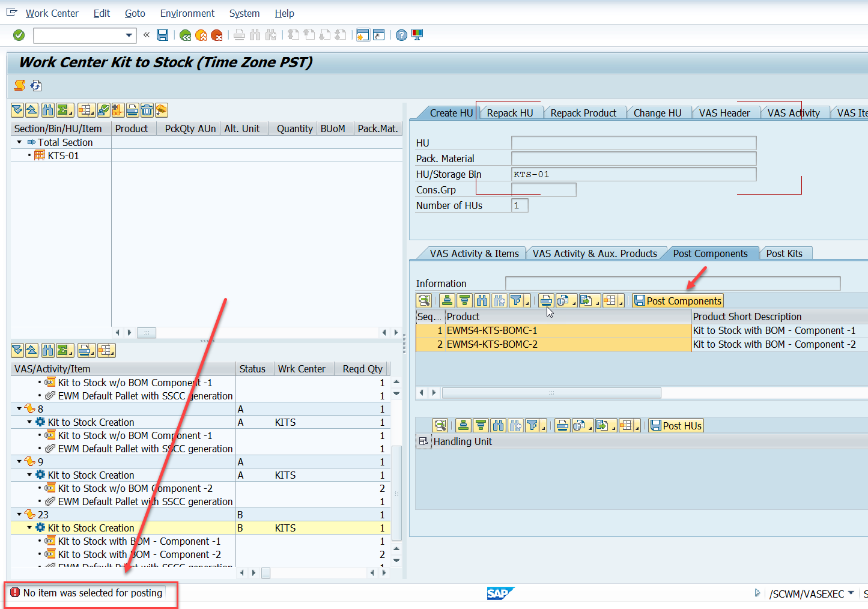Click the components table horizontal scrollbar
868x609 pixels.
pyautogui.click(x=551, y=393)
